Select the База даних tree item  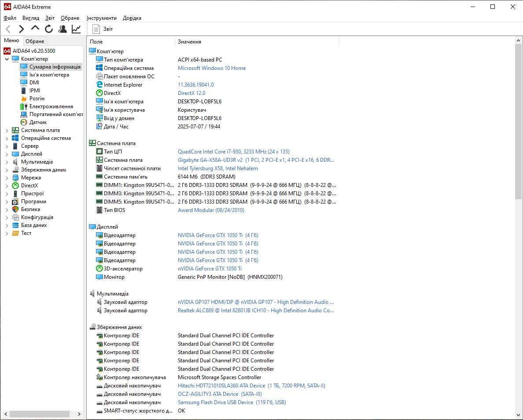pos(34,225)
